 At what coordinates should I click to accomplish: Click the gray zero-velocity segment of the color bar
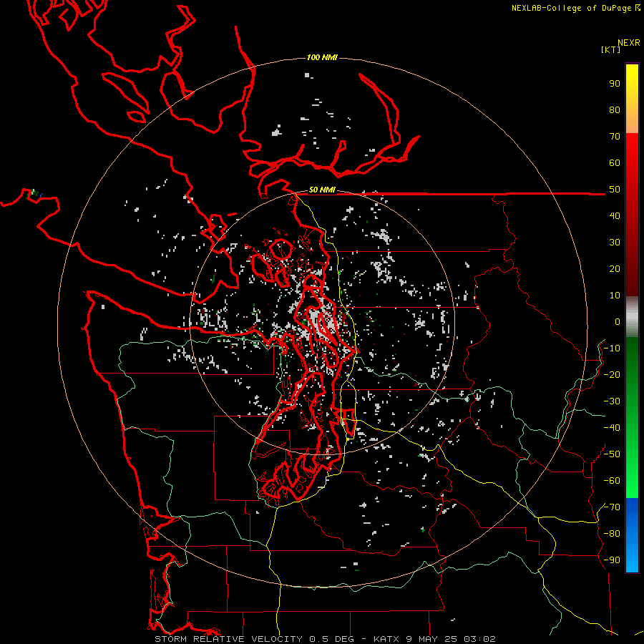pos(632,317)
